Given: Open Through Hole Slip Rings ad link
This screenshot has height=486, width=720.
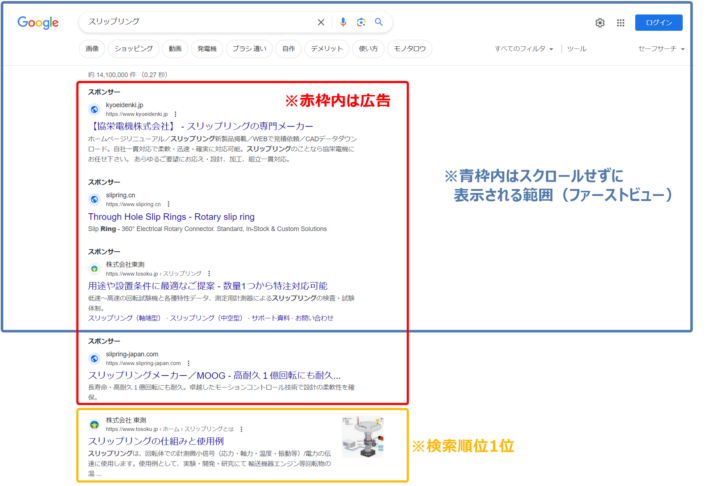Looking at the screenshot, I should point(171,217).
